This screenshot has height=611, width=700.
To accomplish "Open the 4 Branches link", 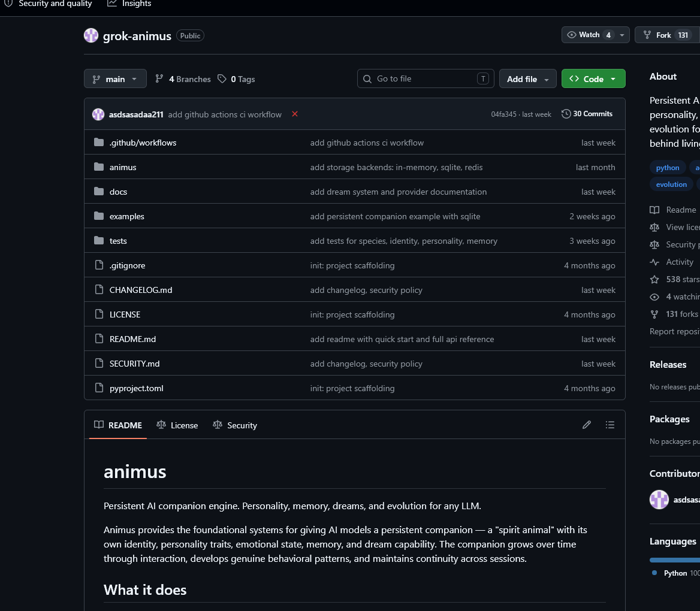I will point(183,79).
